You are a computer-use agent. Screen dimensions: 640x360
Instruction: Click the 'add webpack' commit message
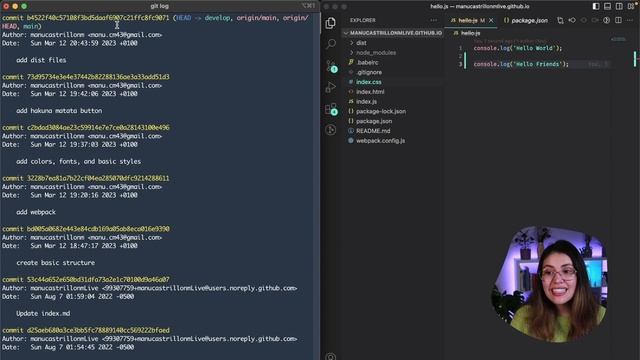(x=36, y=212)
